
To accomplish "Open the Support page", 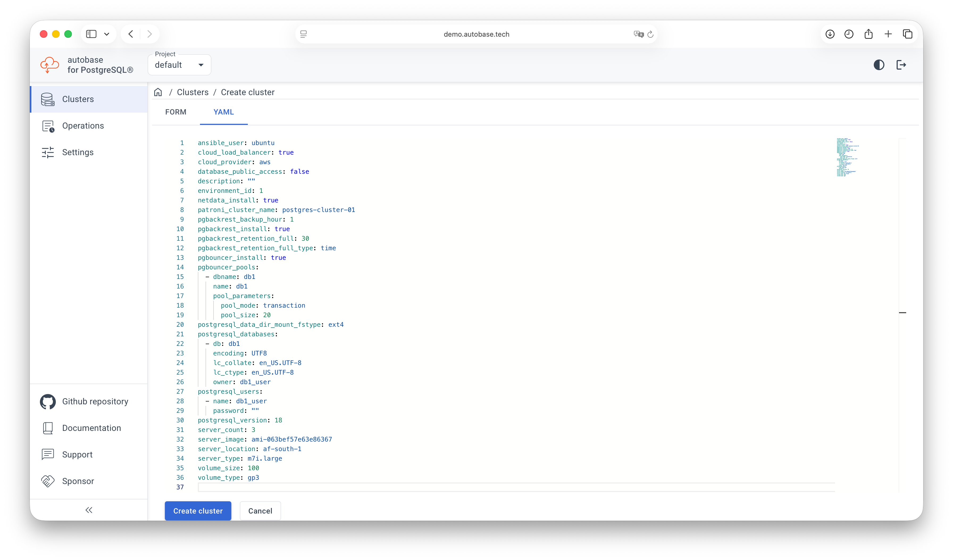I will (77, 454).
